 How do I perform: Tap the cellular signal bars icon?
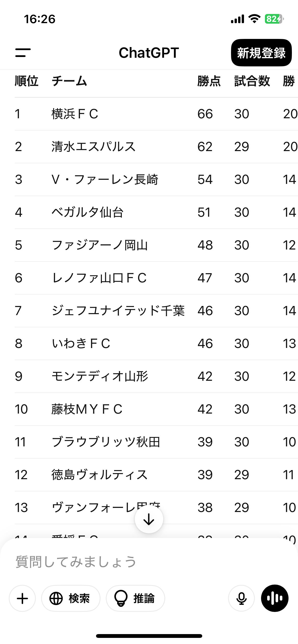237,19
